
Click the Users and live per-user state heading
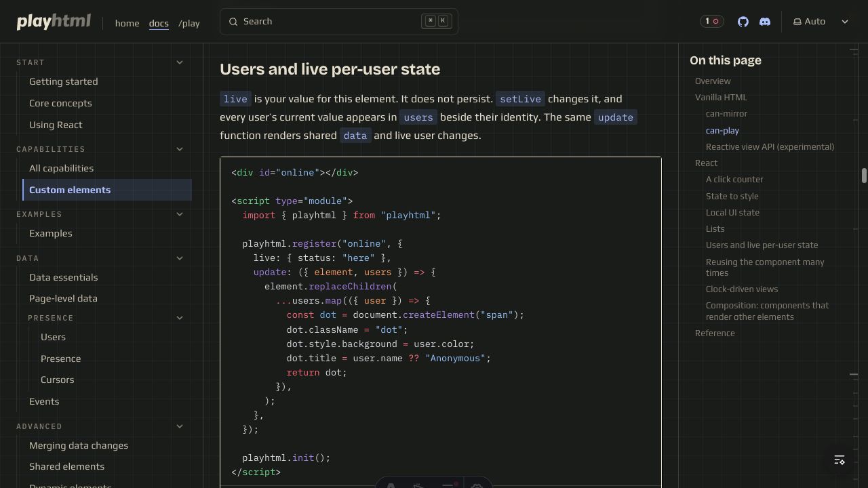click(x=330, y=69)
